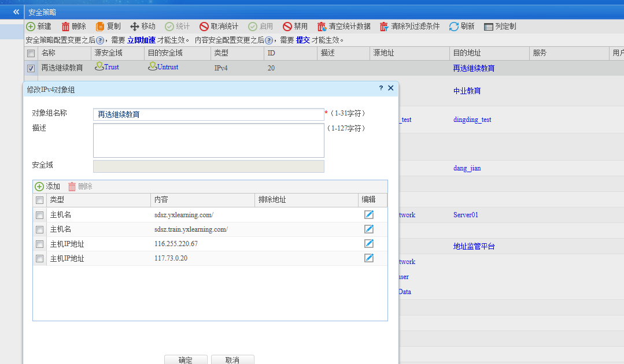Refresh the policy list with 刷新

pyautogui.click(x=454, y=27)
